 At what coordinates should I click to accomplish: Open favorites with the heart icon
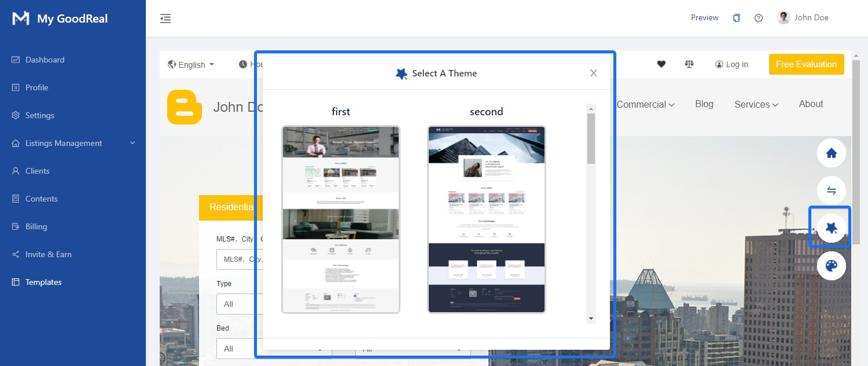click(661, 64)
